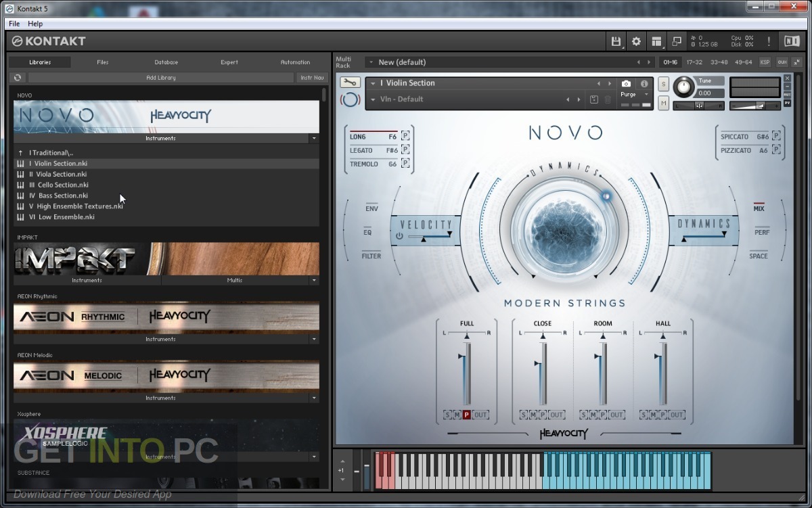812x508 pixels.
Task: Click the library refresh icon
Action: pos(18,78)
